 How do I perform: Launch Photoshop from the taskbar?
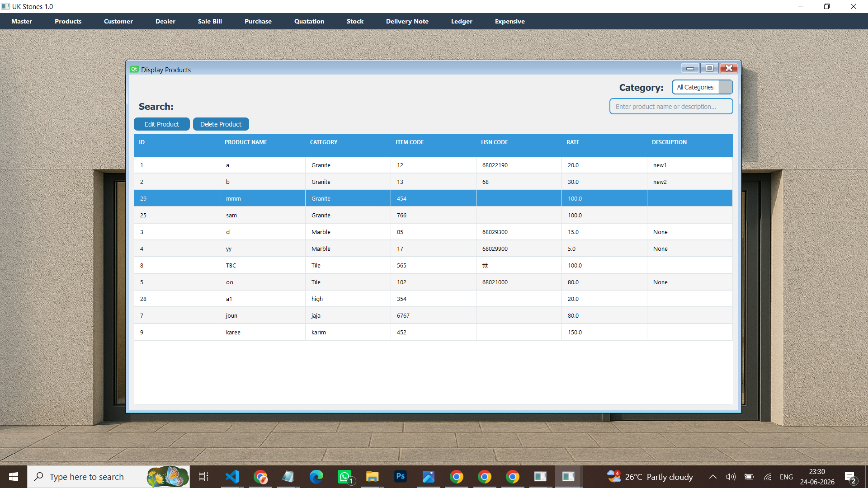click(x=401, y=477)
